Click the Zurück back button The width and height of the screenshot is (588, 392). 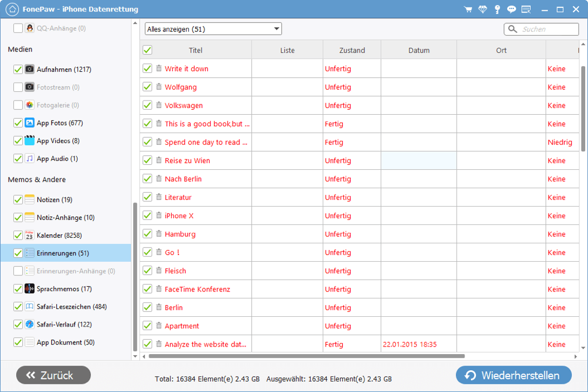click(53, 375)
